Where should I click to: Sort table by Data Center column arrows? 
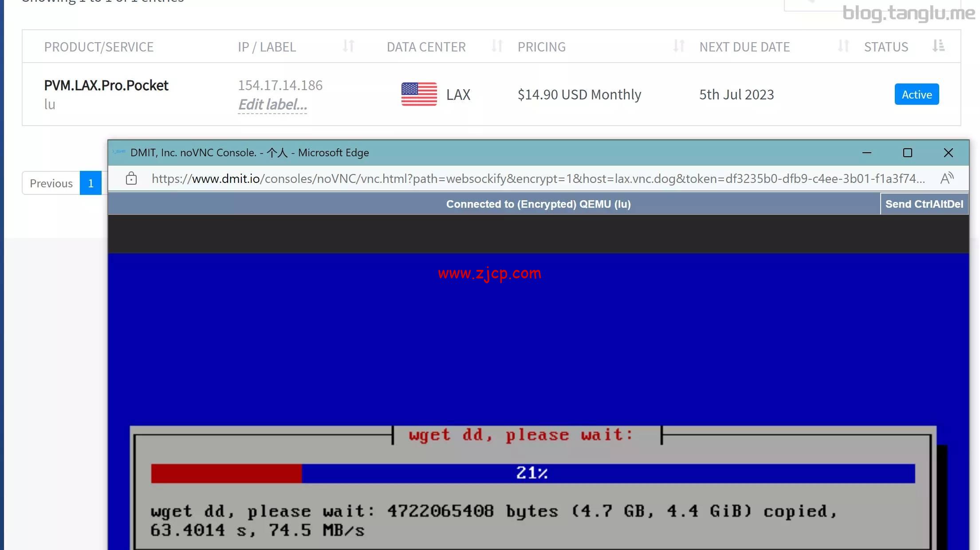click(x=497, y=46)
